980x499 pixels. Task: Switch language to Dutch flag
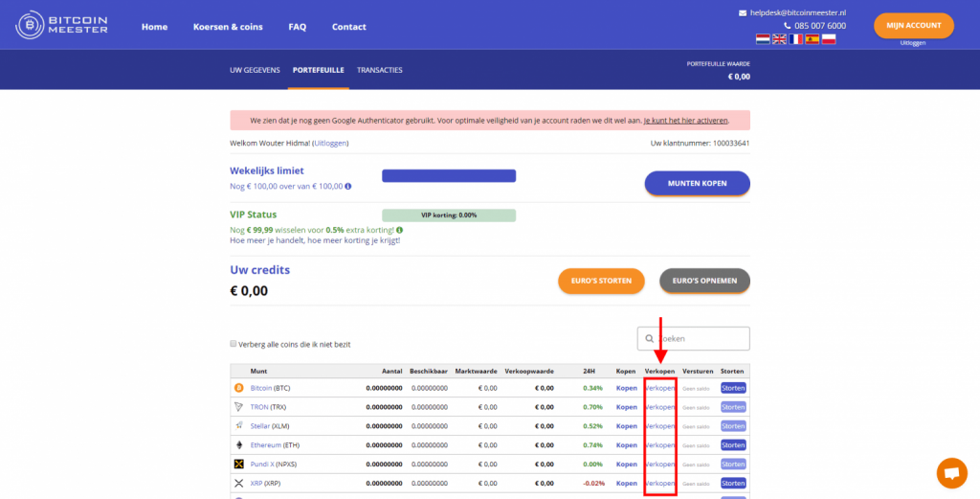[x=763, y=39]
